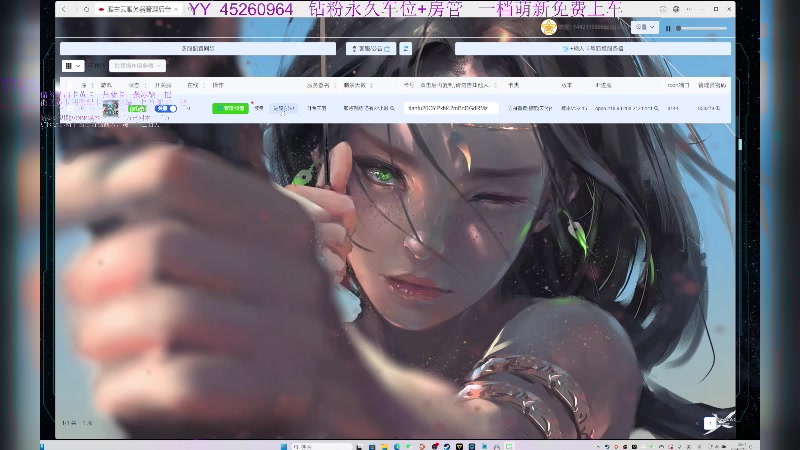
Task: Click the magnifier icon beside the IP address
Action: (656, 108)
